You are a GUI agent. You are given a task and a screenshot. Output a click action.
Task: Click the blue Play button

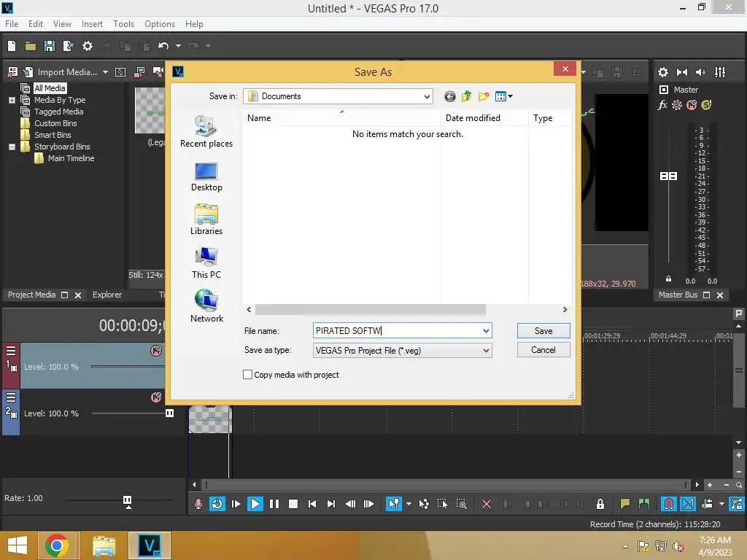255,504
